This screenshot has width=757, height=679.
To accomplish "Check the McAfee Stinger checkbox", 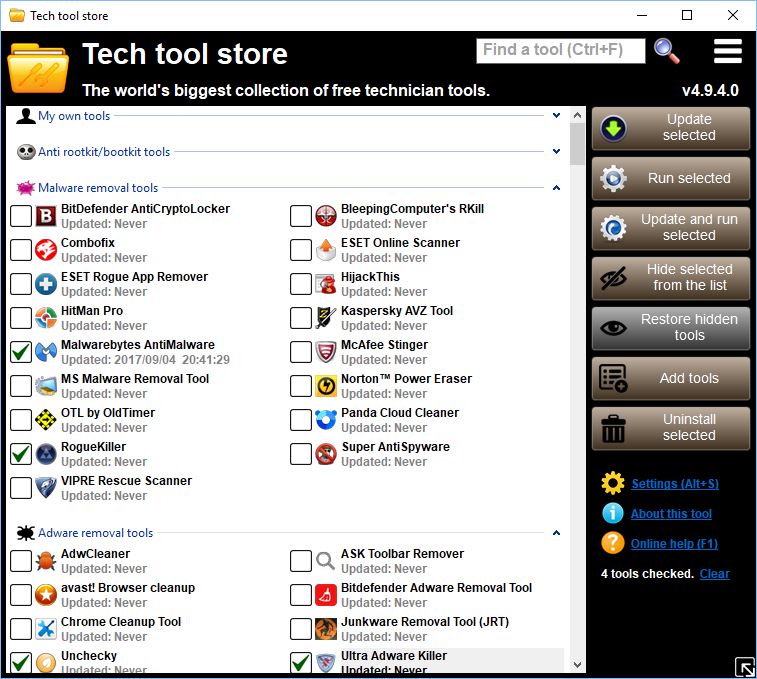I will 301,352.
